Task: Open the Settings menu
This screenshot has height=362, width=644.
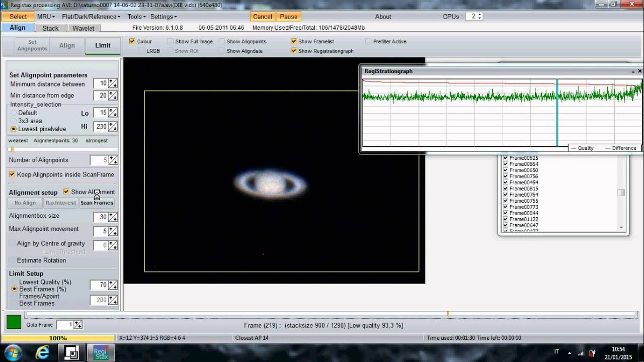Action: pos(164,17)
